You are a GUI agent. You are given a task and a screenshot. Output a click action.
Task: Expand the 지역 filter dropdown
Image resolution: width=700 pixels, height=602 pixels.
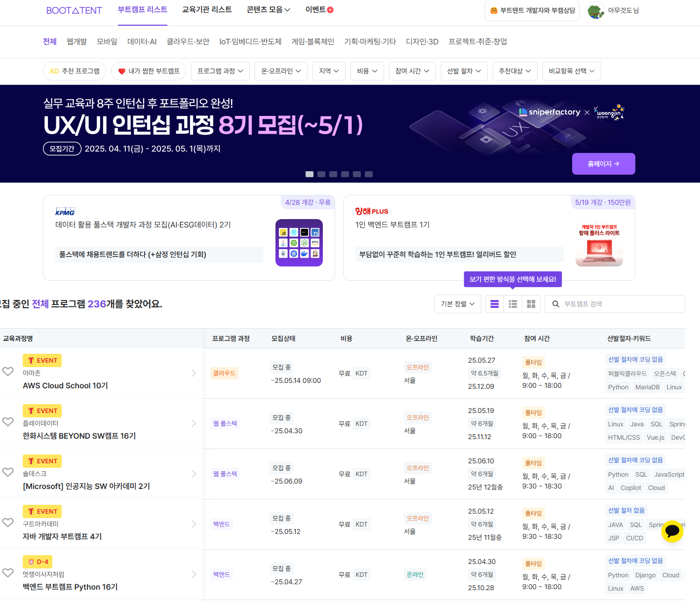click(329, 71)
